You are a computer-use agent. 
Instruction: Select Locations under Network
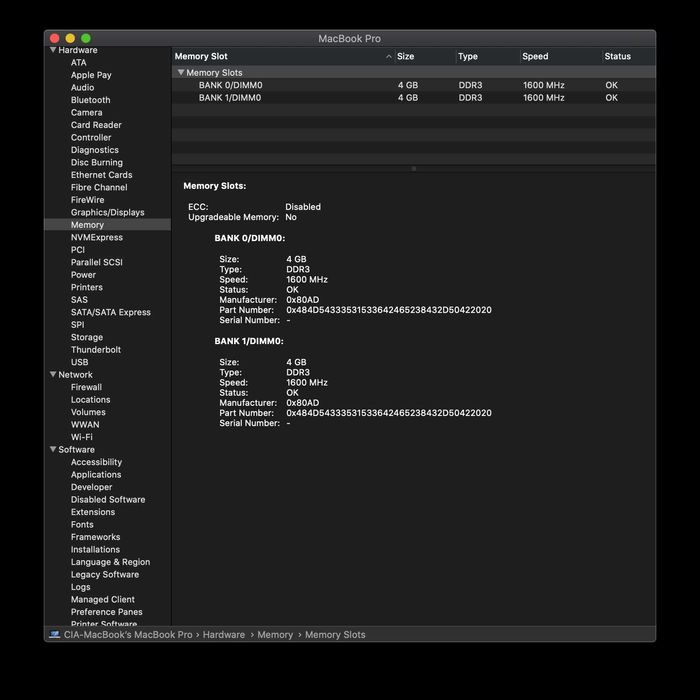pyautogui.click(x=90, y=400)
